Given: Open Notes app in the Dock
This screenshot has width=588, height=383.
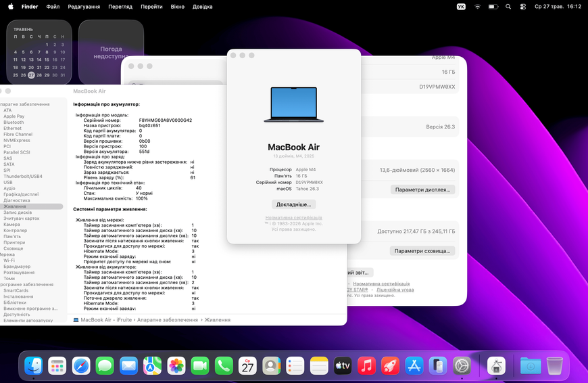Looking at the screenshot, I should click(x=319, y=365).
